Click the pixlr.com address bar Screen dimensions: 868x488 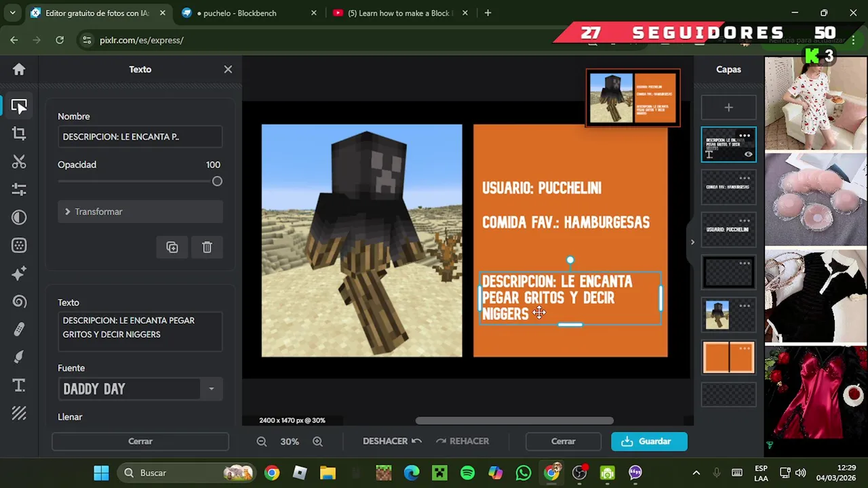click(325, 40)
